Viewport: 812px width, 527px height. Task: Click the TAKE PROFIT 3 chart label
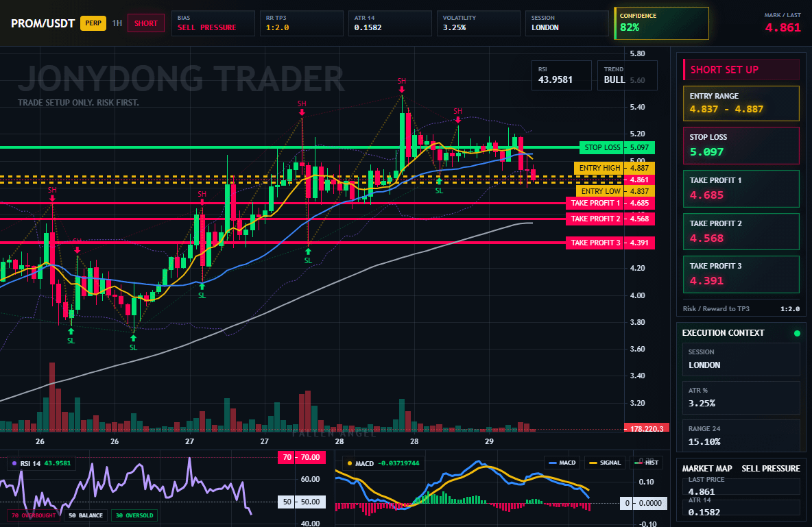click(610, 243)
